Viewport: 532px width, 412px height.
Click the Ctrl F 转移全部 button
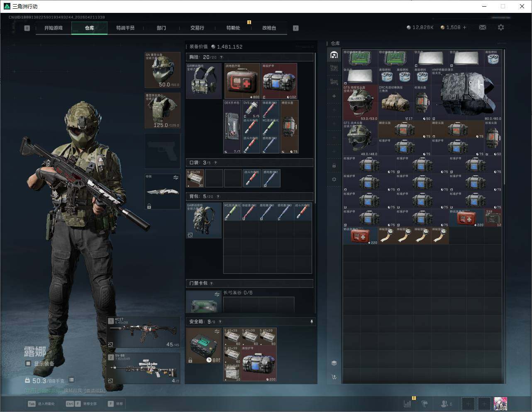[81, 403]
